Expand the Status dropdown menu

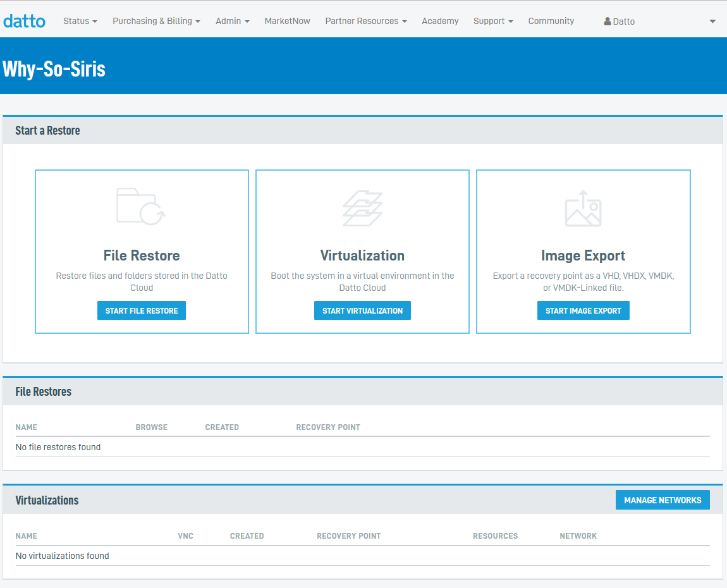click(x=80, y=21)
